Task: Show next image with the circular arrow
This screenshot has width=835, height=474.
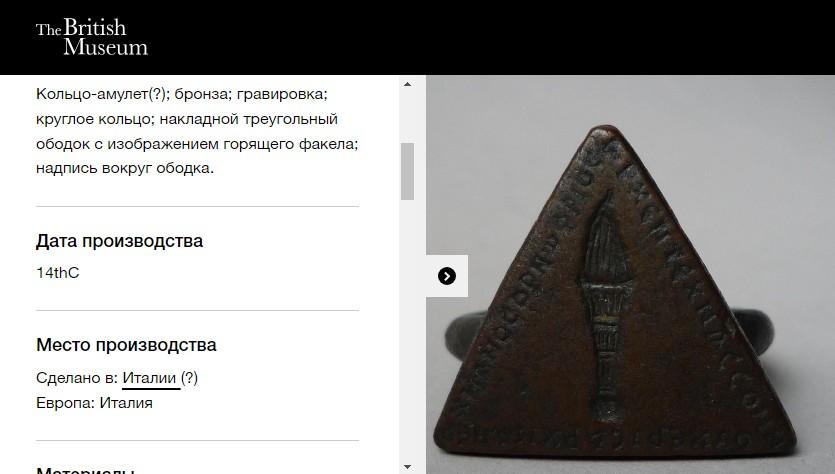Action: tap(447, 276)
